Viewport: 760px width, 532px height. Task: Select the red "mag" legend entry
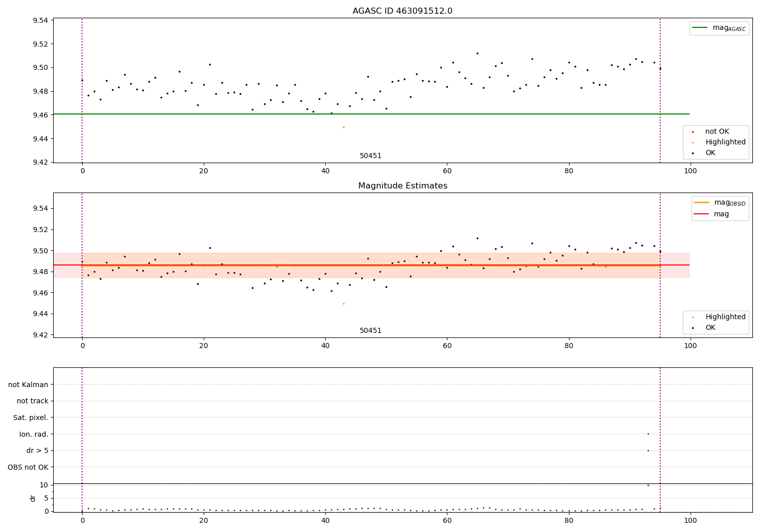[711, 214]
